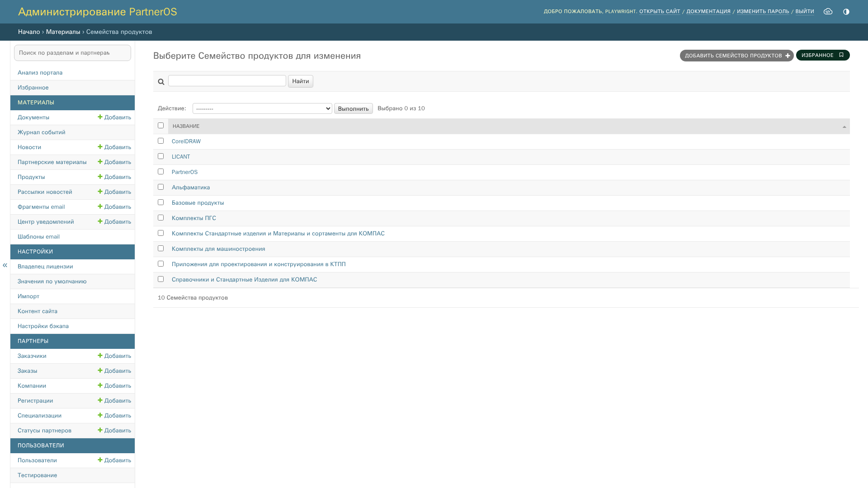Click the Выполнить button

[x=354, y=108]
